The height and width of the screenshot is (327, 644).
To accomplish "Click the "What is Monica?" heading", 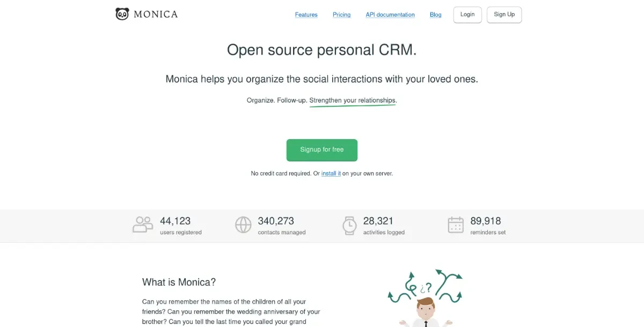I will tap(179, 282).
